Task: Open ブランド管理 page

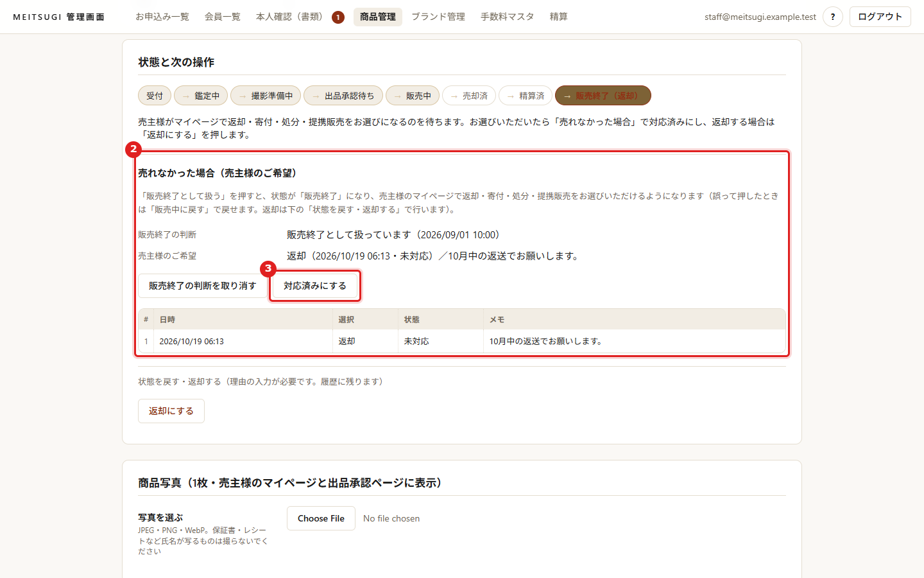Action: tap(438, 17)
